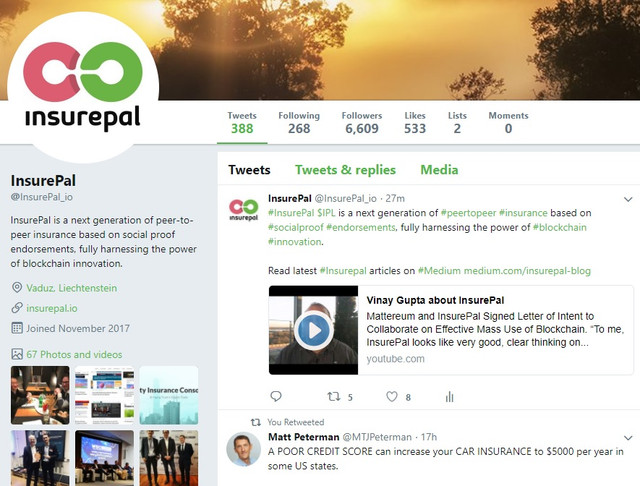Viewport: 640px width, 486px height.
Task: Click the retweet icon showing 5 retweets
Action: tap(334, 396)
